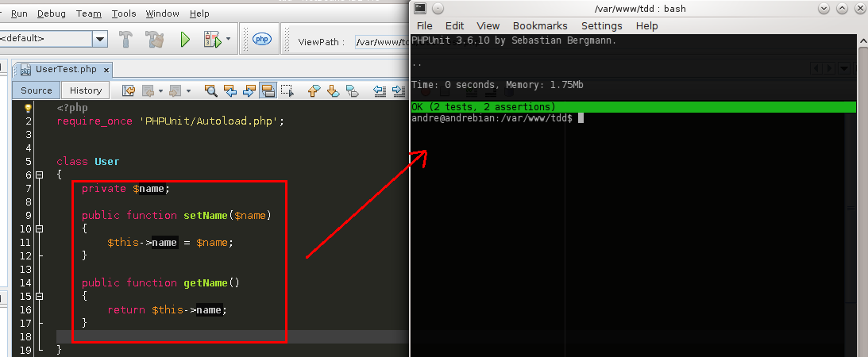Click the class name 'User' on line 5

107,161
